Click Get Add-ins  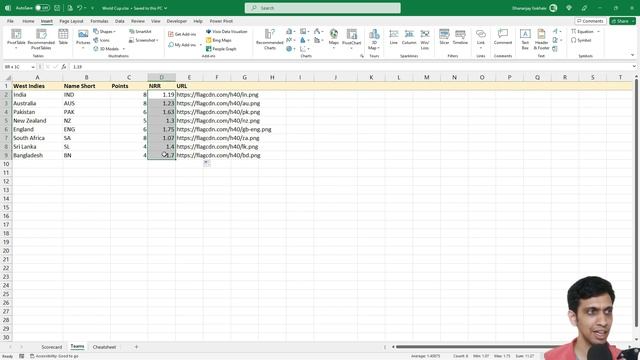(182, 34)
